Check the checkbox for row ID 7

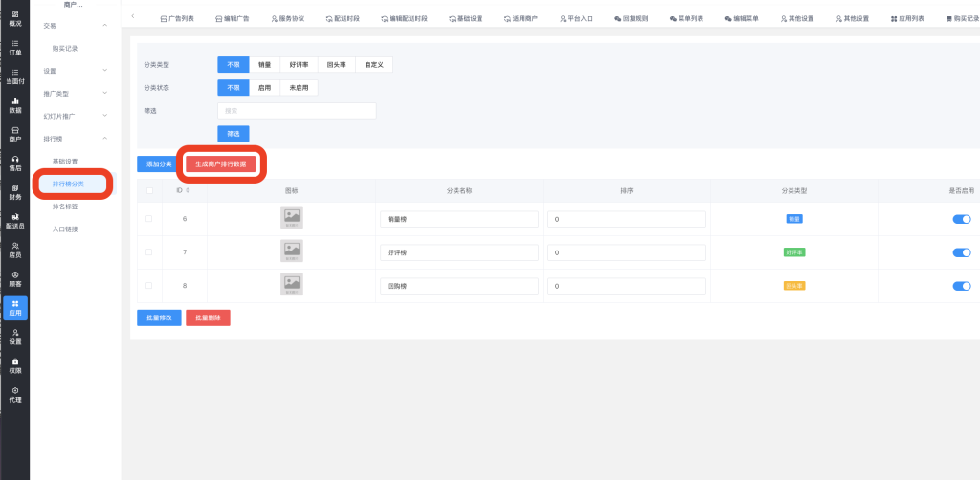pos(148,252)
